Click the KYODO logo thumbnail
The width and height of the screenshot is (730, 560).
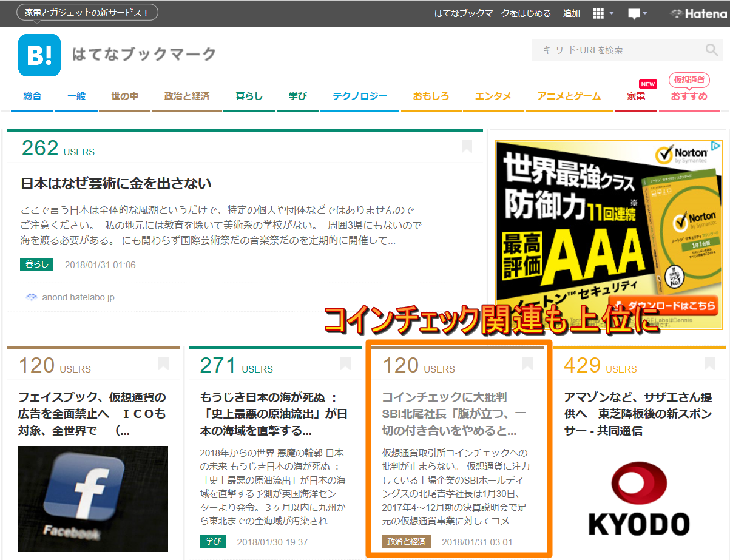[638, 499]
